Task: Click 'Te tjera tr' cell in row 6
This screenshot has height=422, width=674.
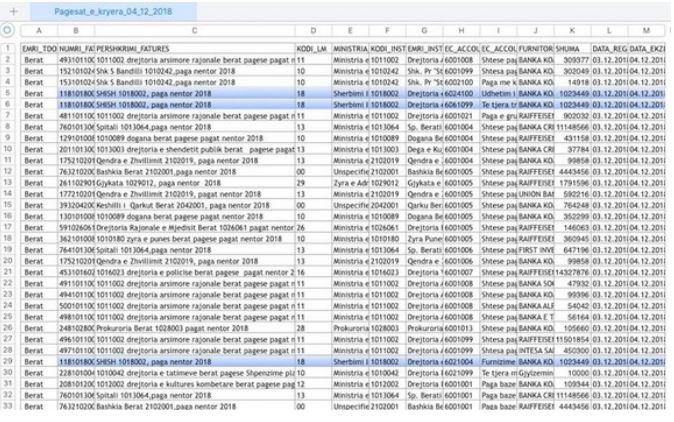Action: [x=498, y=104]
